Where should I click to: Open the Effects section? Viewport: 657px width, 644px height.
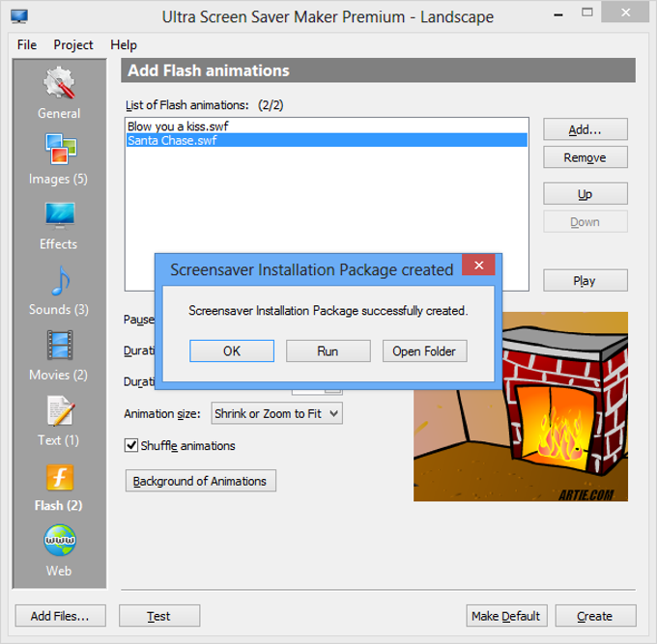pyautogui.click(x=59, y=226)
